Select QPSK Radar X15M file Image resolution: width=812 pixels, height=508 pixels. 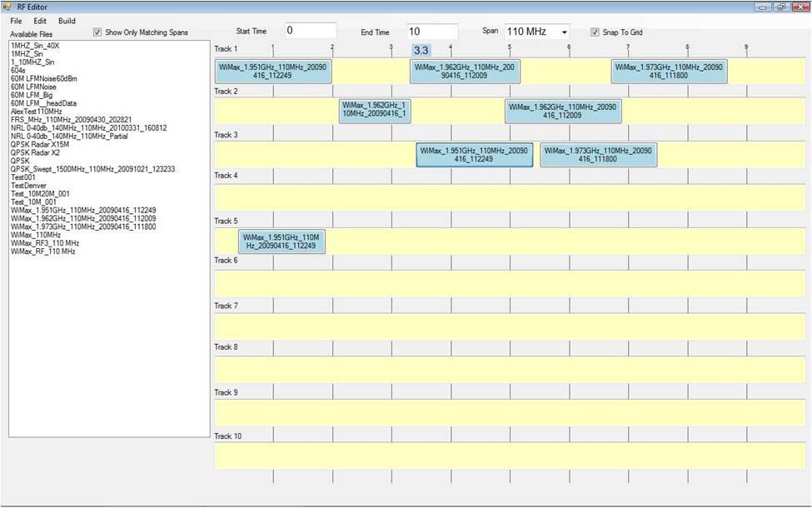point(40,144)
